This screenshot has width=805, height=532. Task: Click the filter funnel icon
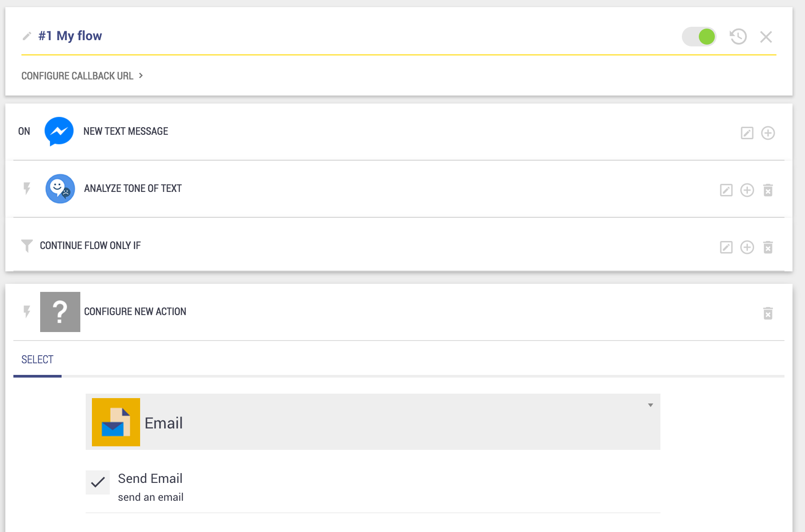click(x=27, y=245)
